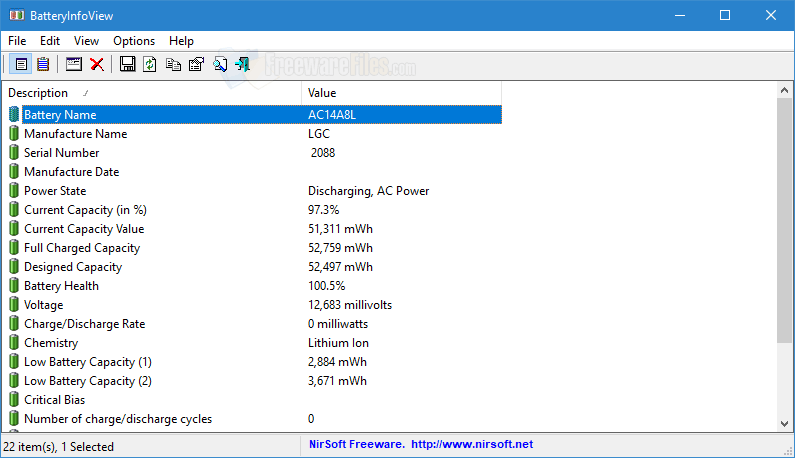Viewport: 795px width, 458px height.
Task: Click battery icon beside Full Charged Capacity
Action: (14, 248)
